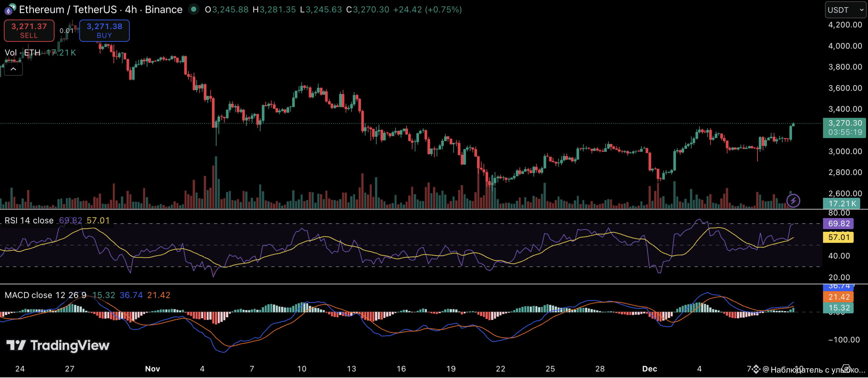Collapse the indicator legend with chevron button
868x378 pixels.
click(13, 69)
